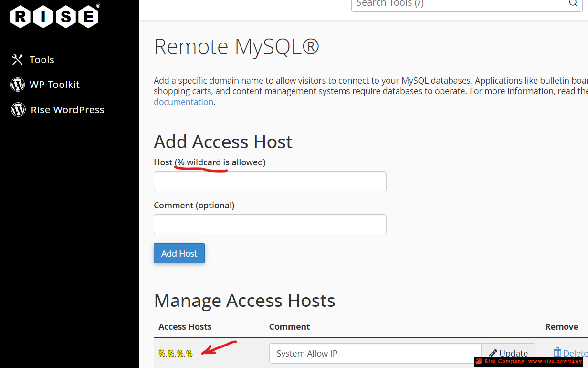Image resolution: width=588 pixels, height=368 pixels.
Task: Select the Add Access Host heading
Action: 223,142
